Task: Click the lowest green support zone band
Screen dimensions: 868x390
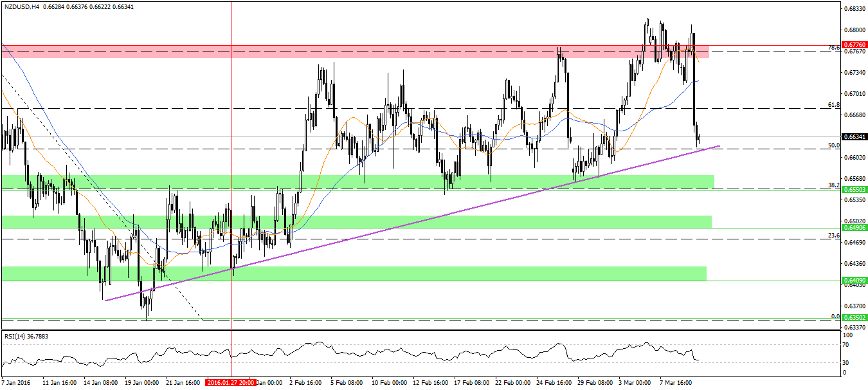Action: pos(386,273)
